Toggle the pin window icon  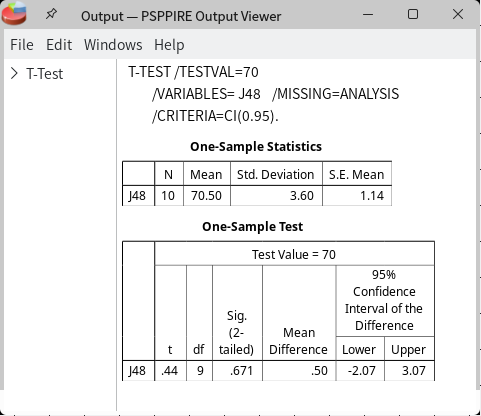point(51,14)
